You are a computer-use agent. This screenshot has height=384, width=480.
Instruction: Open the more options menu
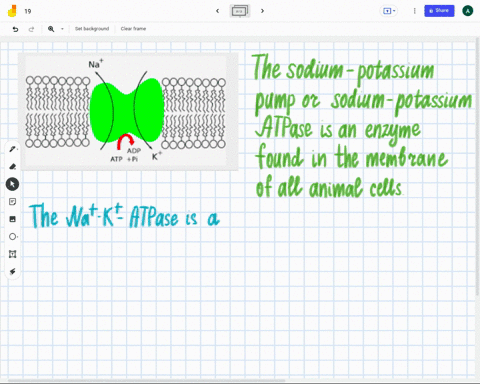415,11
